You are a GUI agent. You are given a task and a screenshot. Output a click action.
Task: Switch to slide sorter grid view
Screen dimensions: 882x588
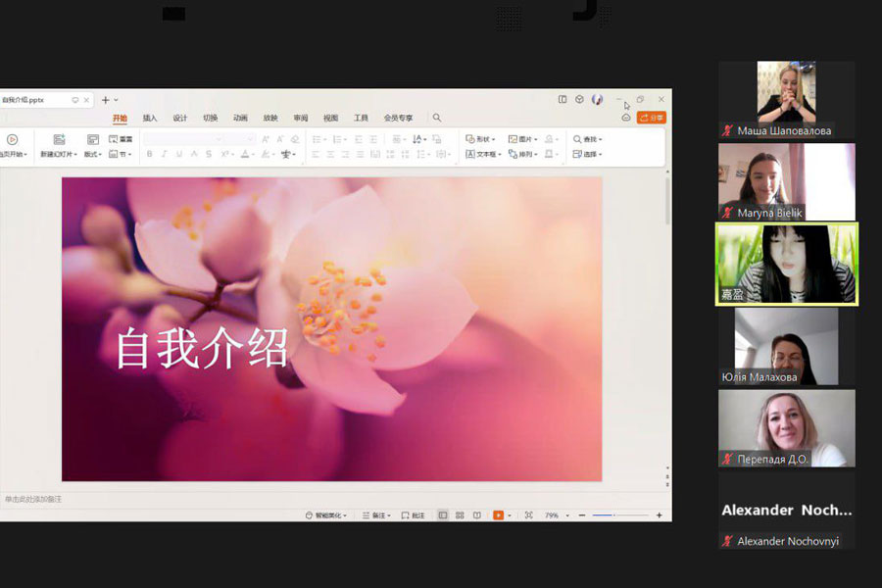click(460, 514)
